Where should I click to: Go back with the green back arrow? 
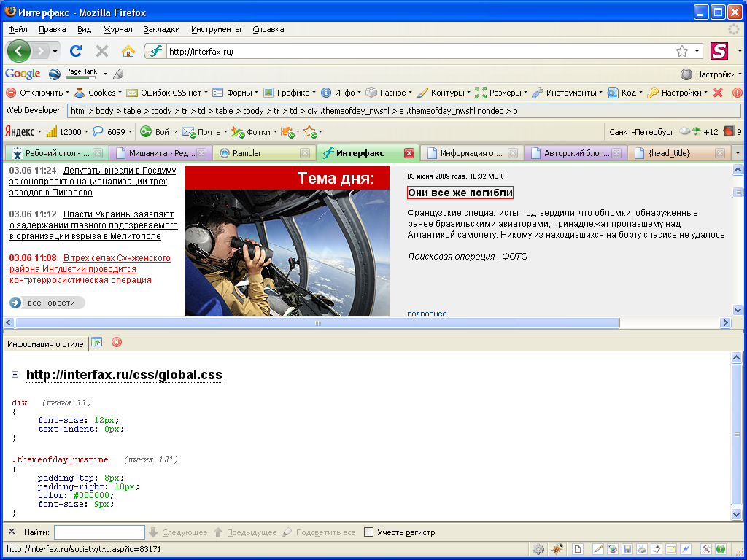[18, 51]
